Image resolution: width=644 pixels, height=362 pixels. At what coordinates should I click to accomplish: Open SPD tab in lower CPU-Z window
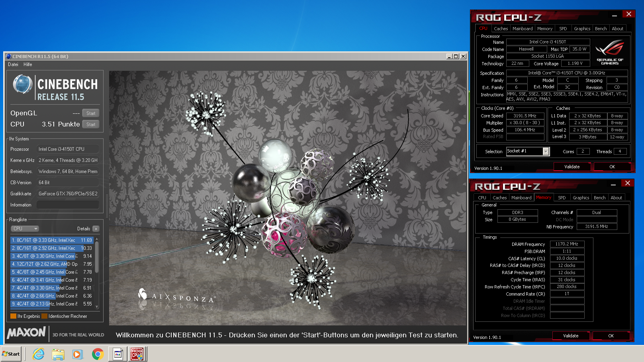tap(562, 198)
